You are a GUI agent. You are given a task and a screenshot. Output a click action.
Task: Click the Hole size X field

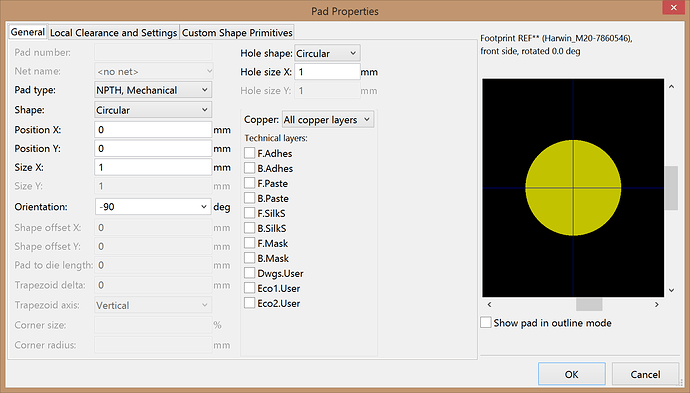[327, 72]
